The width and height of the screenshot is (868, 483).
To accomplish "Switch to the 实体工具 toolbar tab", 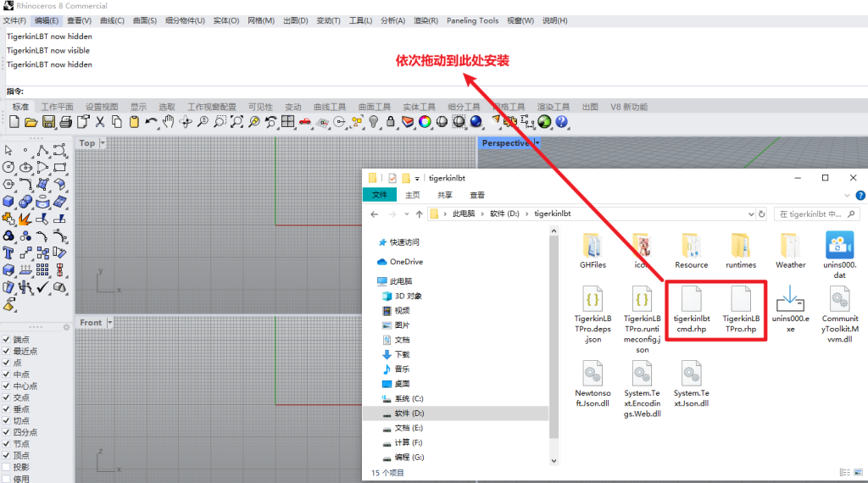I will [x=418, y=107].
